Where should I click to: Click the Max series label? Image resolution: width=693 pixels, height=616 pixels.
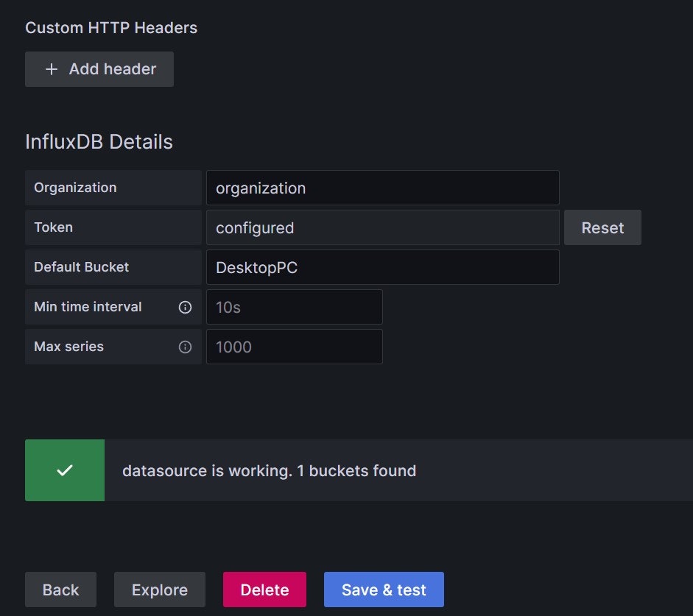(69, 347)
